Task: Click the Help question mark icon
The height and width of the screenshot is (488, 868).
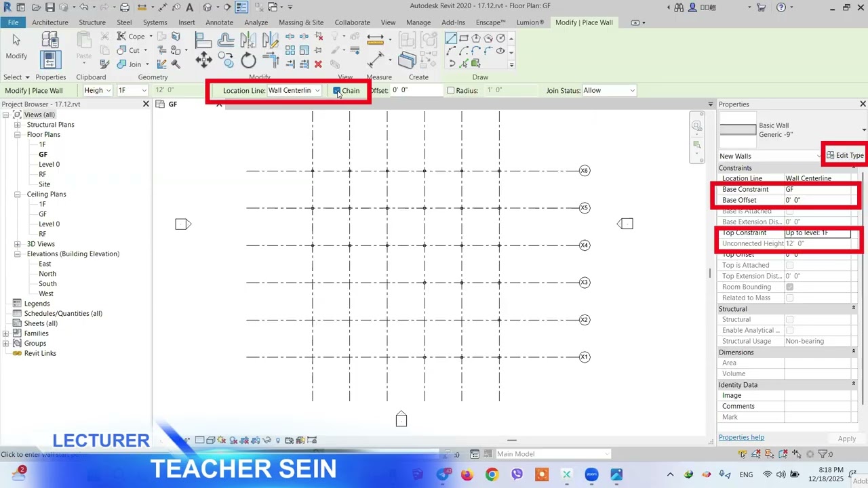Action: click(781, 7)
